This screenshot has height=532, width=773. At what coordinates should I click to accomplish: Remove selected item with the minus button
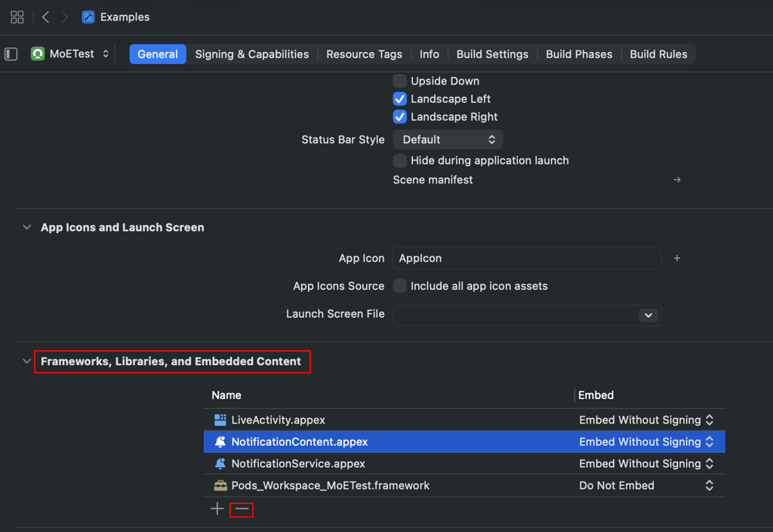point(242,509)
